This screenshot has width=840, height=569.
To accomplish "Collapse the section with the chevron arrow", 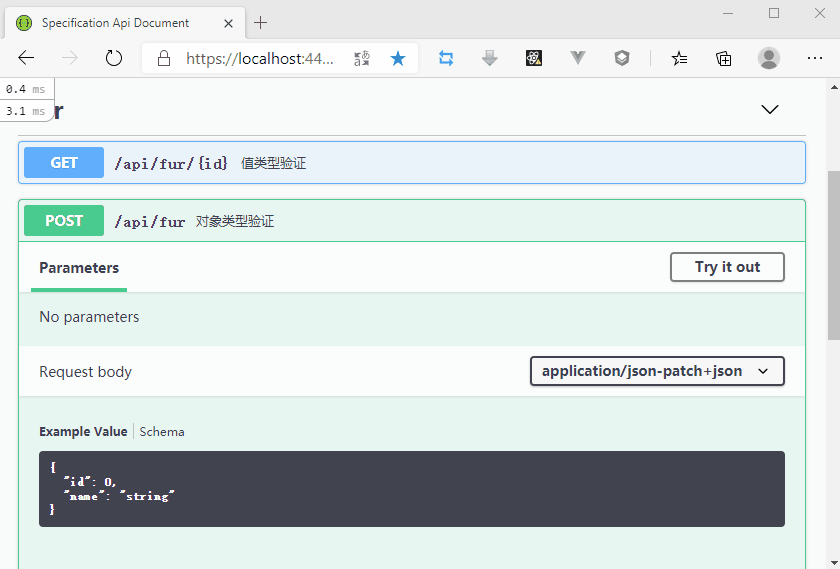I will tap(770, 109).
